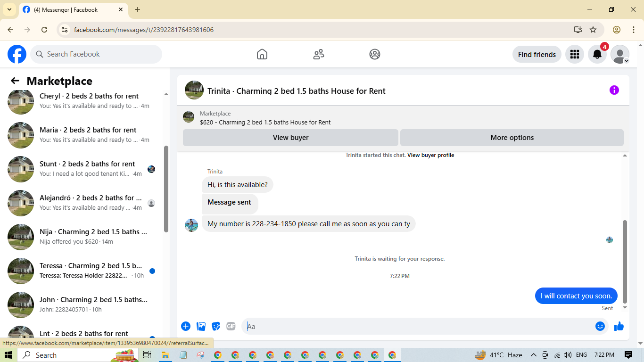Open the $620 Charming House listing banner
644x362 pixels.
point(403,118)
